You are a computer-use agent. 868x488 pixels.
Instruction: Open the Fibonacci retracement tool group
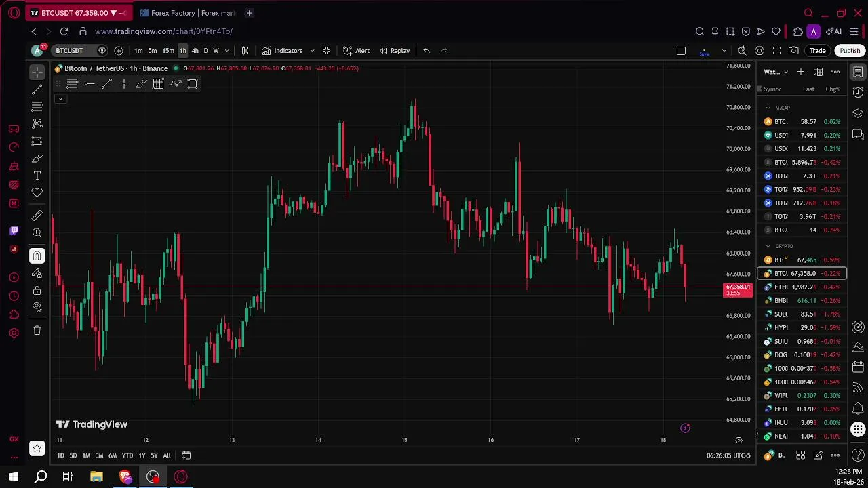[37, 106]
